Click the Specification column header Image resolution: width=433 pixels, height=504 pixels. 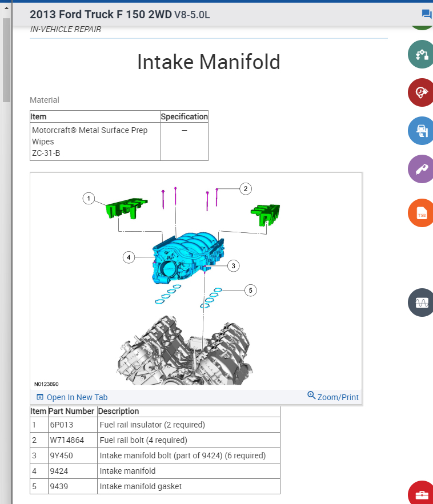click(x=185, y=116)
